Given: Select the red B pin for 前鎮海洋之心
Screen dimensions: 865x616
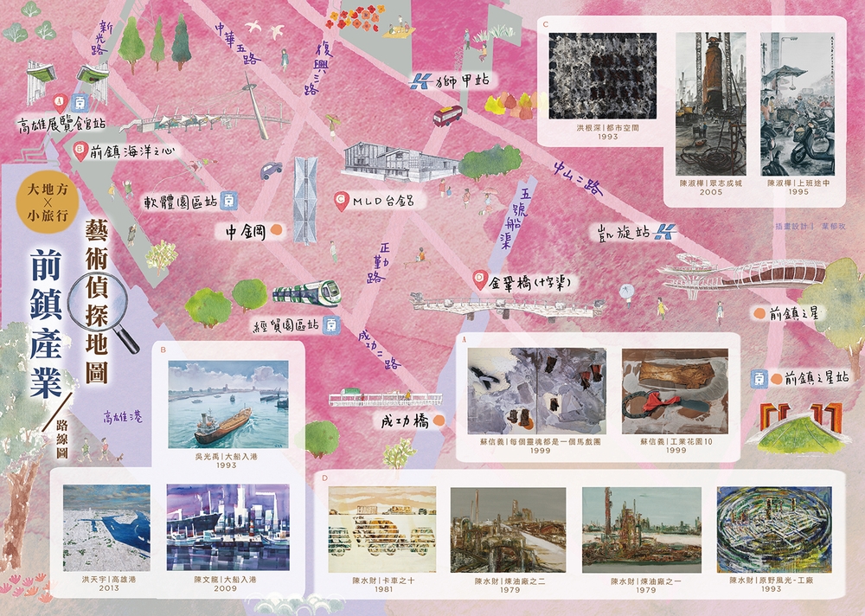Looking at the screenshot, I should (x=81, y=151).
